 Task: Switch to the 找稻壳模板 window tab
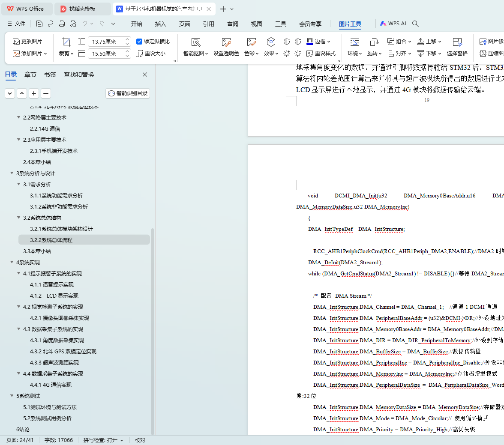82,9
